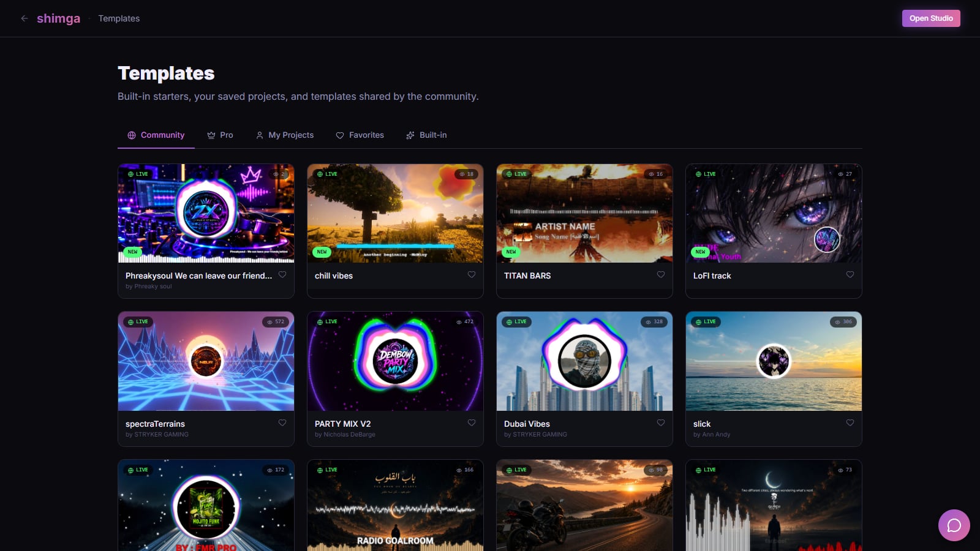
Task: Click 'by STRYKER GAMING' under Dubai Vibes
Action: point(535,434)
